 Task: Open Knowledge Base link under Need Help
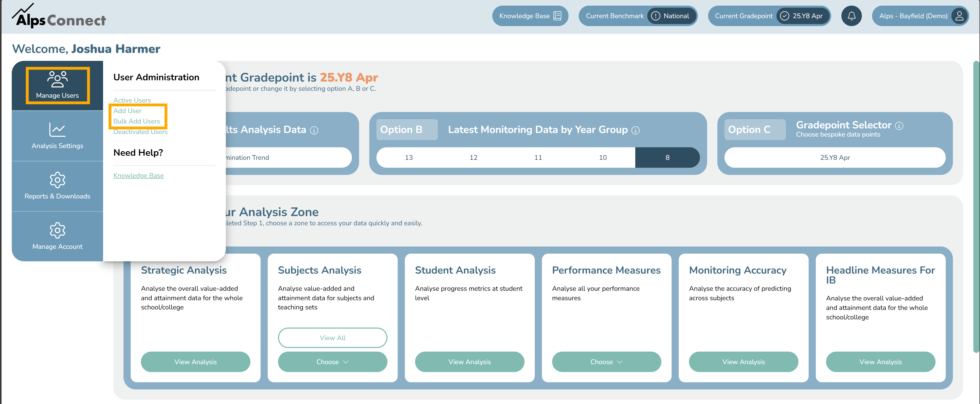(x=138, y=175)
